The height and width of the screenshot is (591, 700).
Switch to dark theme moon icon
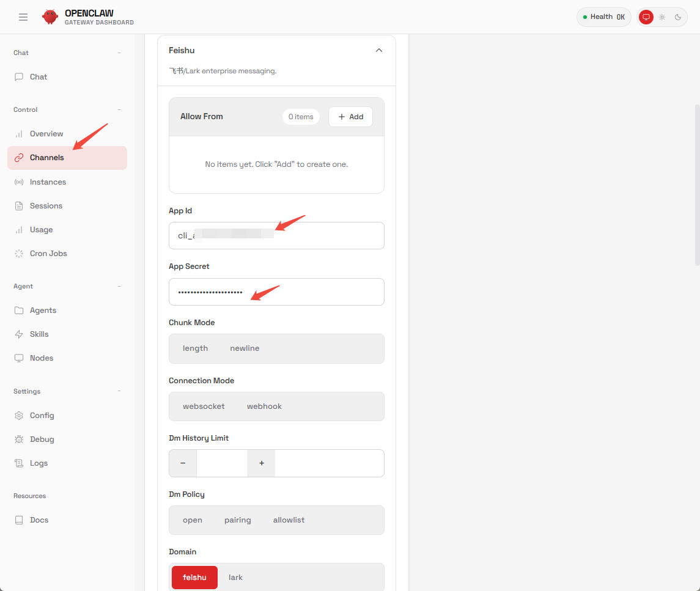pos(678,17)
